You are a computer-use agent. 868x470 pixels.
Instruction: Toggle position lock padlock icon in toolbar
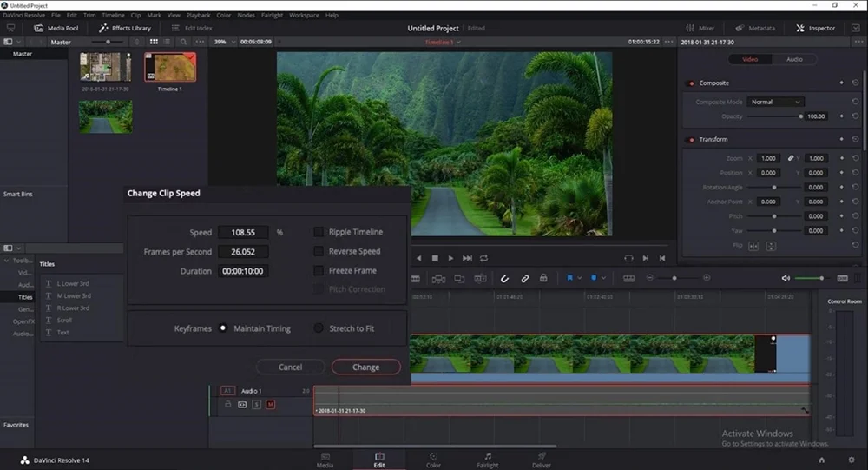[x=543, y=278]
